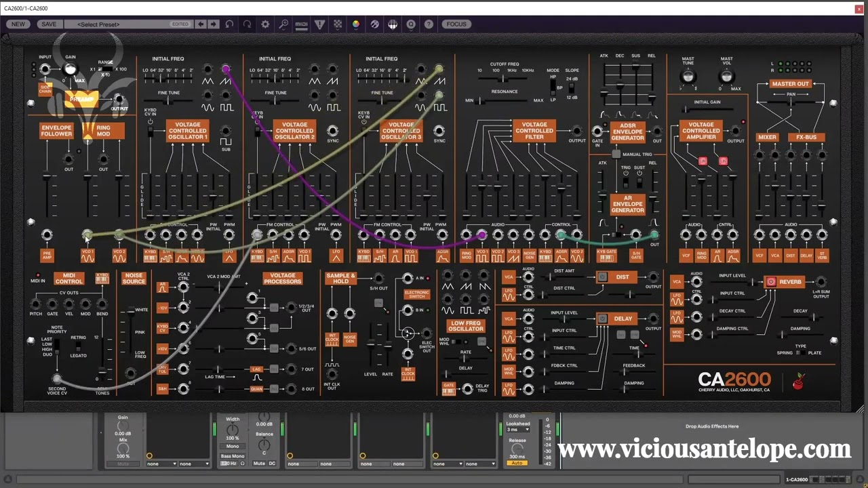Click the ADSR GATE IN jack
868x488 pixels.
click(x=597, y=131)
